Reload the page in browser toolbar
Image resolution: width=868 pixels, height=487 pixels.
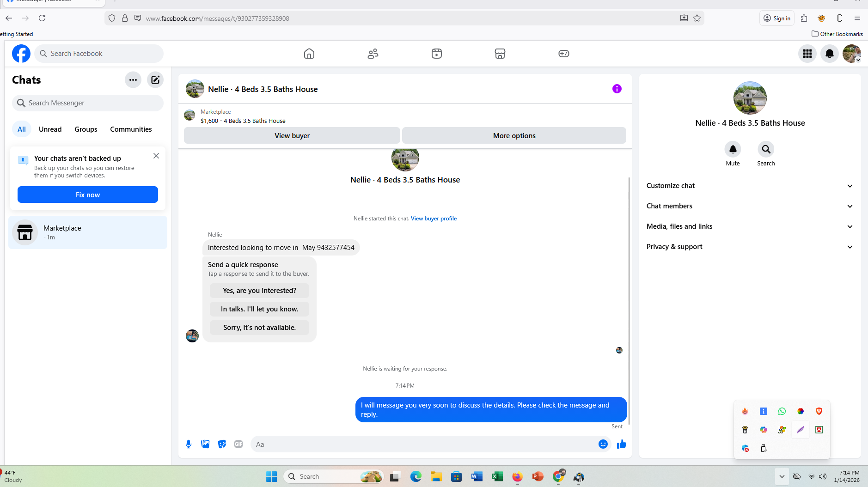click(x=42, y=18)
